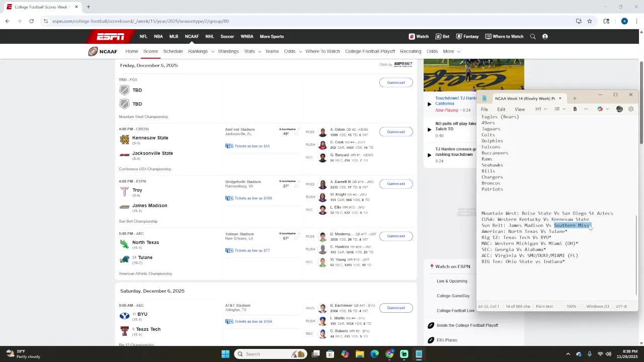
Task: Open the Notepad View menu
Action: pyautogui.click(x=520, y=109)
